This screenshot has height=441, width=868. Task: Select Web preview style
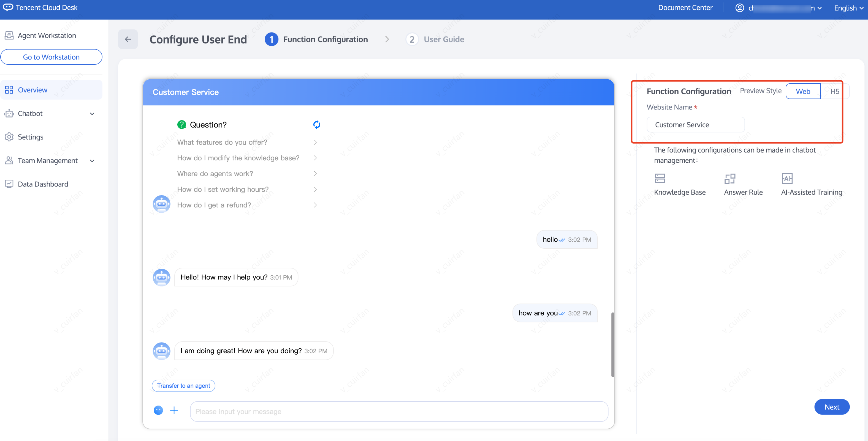pyautogui.click(x=803, y=91)
